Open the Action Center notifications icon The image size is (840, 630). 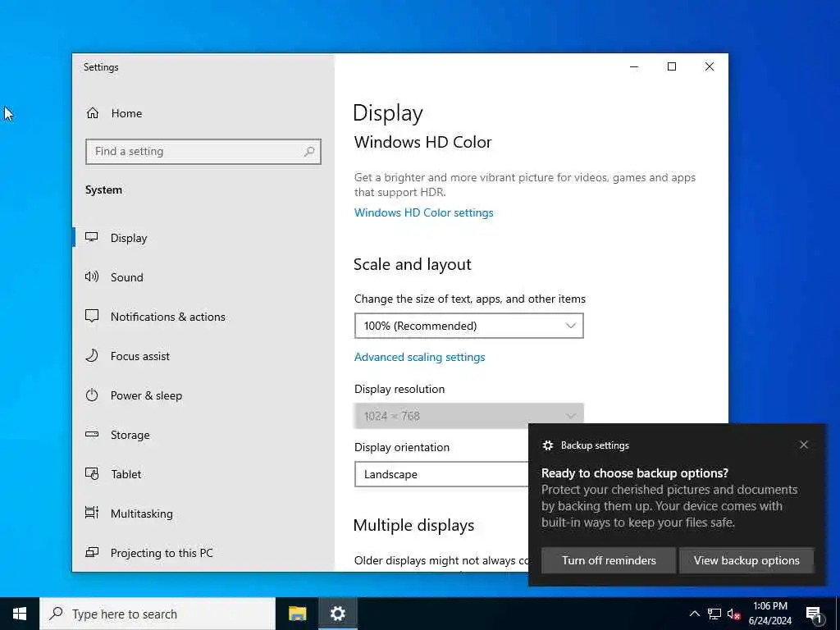(815, 614)
